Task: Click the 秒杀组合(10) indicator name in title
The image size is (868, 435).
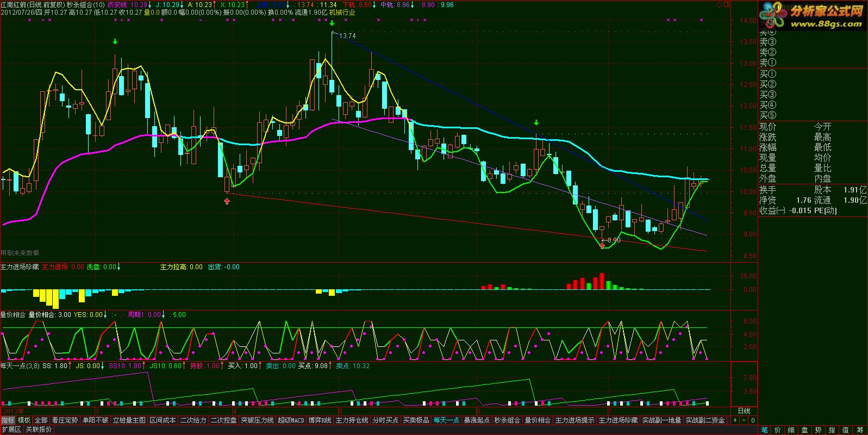Action: click(86, 4)
